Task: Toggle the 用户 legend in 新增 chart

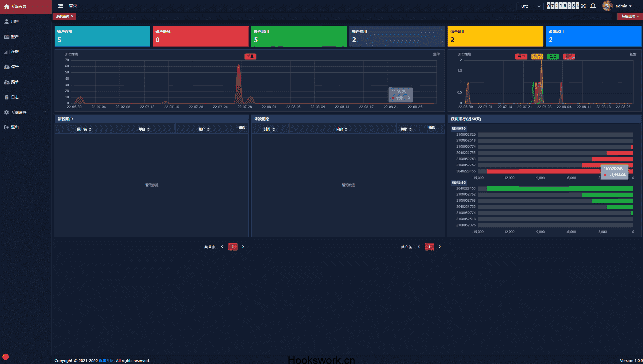Action: 521,56
